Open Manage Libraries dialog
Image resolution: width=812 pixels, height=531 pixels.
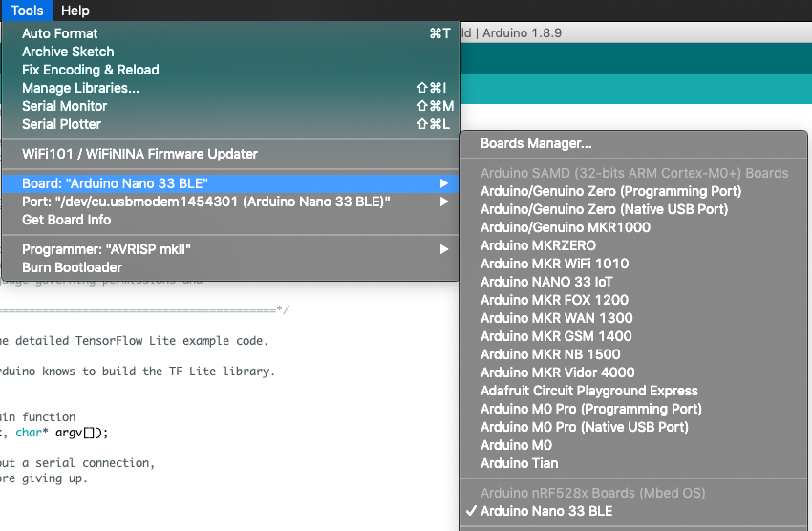(x=80, y=88)
